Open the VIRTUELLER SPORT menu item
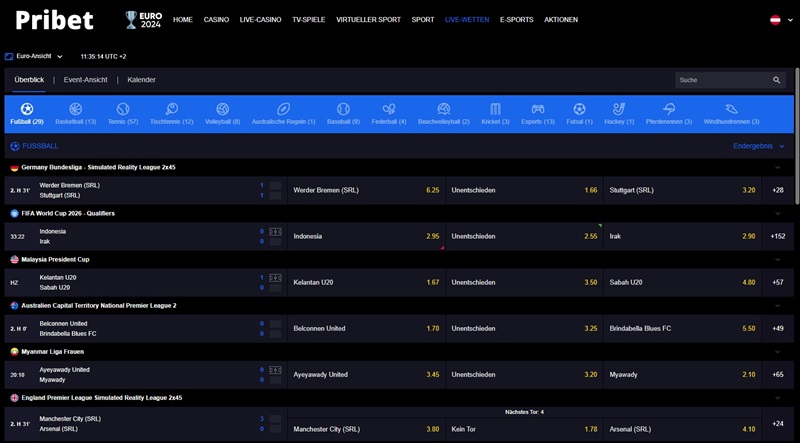This screenshot has width=800, height=443. pyautogui.click(x=368, y=20)
